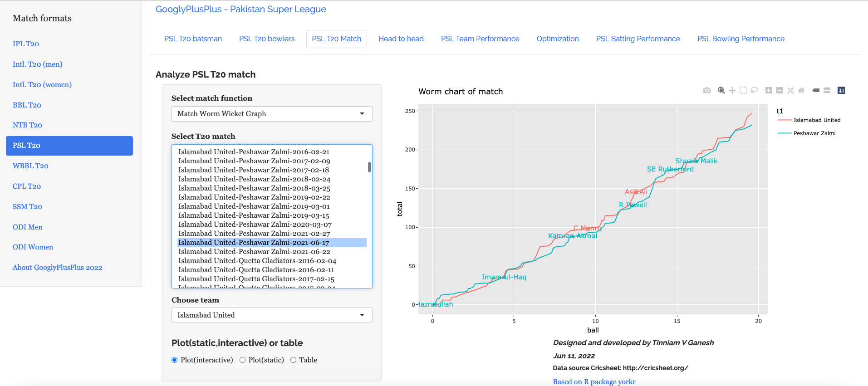Go to IPL T20 in sidebar
The height and width of the screenshot is (386, 868).
click(26, 44)
